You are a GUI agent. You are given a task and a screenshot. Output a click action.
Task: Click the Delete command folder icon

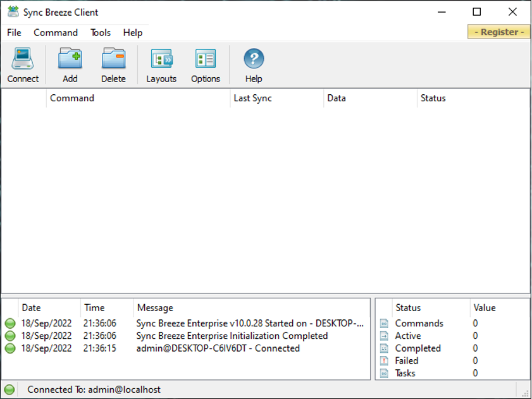coord(113,58)
